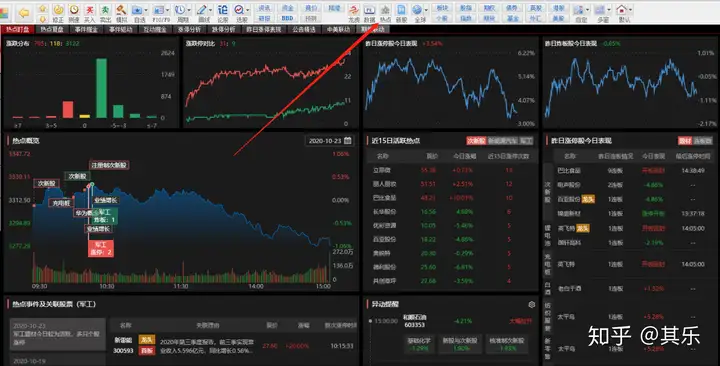
Task: Select the 立昂微 row
Action: tap(451, 170)
